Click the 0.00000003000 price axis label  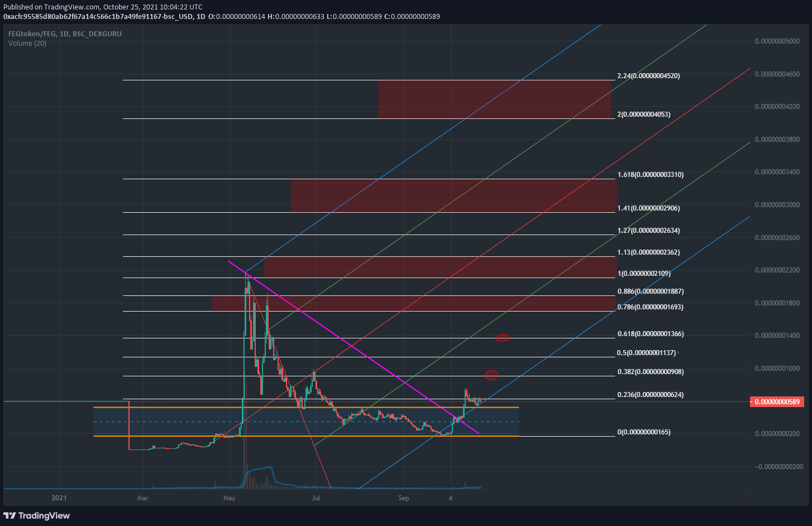[777, 205]
